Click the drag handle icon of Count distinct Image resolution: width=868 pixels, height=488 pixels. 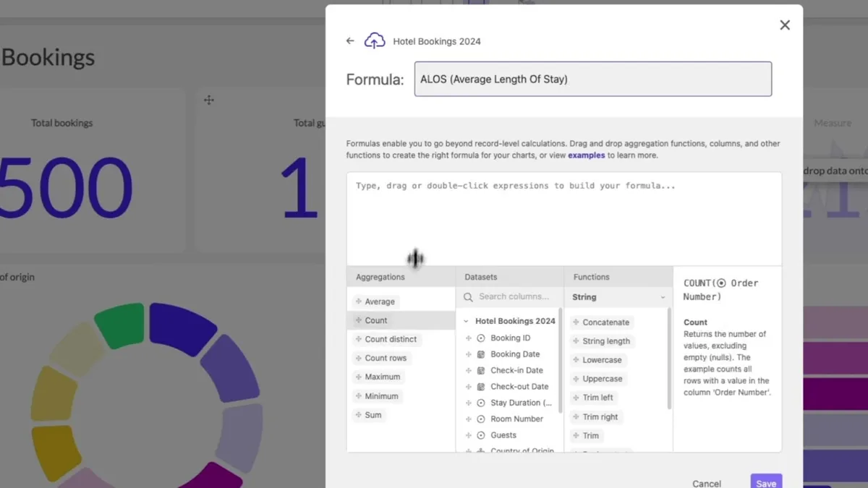point(359,339)
